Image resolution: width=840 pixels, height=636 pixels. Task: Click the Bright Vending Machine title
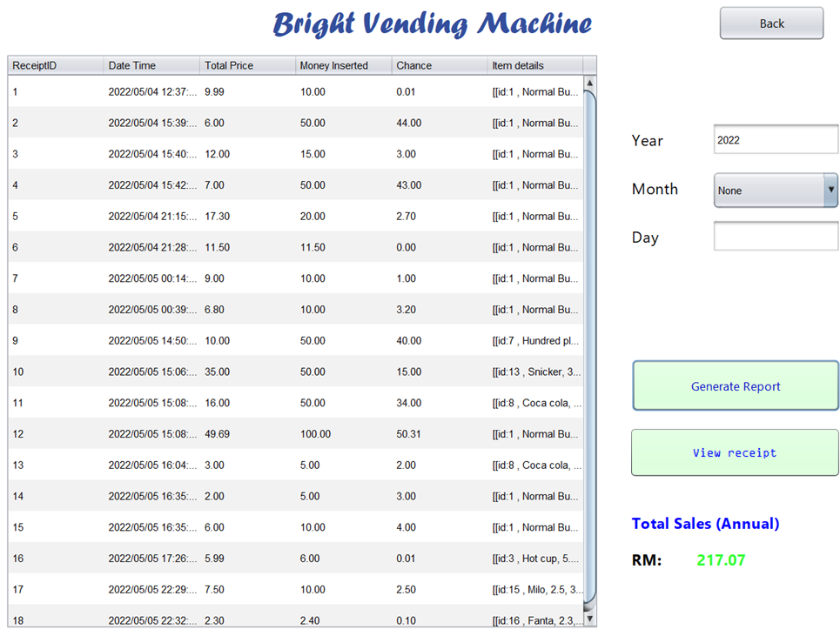pyautogui.click(x=433, y=24)
